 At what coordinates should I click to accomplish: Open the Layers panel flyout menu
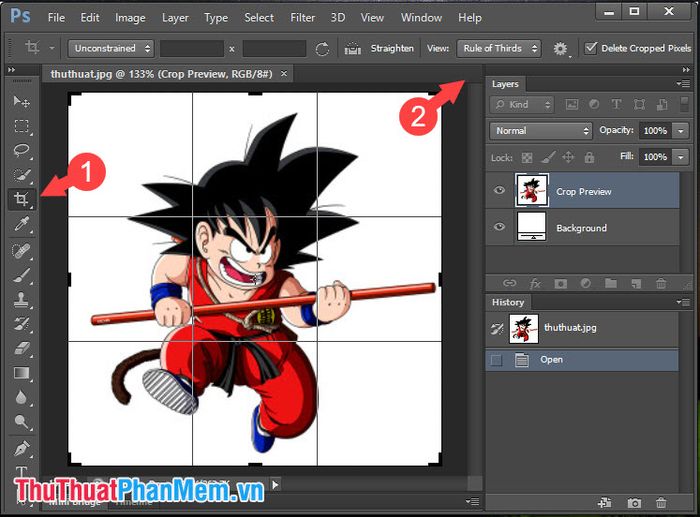(x=683, y=83)
